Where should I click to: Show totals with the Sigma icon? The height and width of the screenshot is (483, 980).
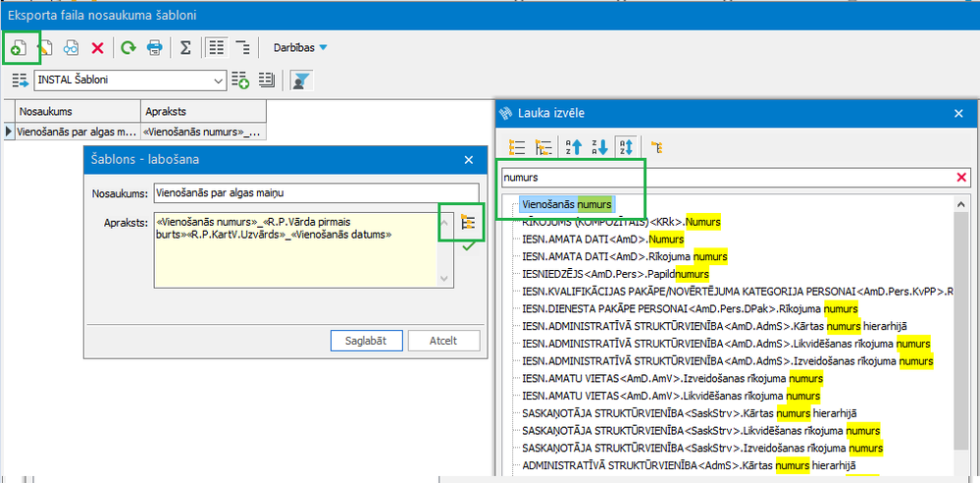coord(185,47)
